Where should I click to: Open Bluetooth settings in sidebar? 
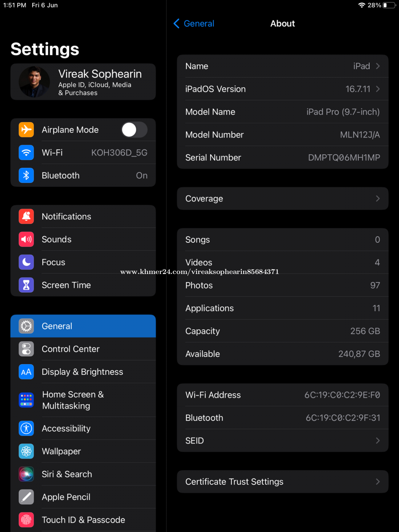[83, 175]
